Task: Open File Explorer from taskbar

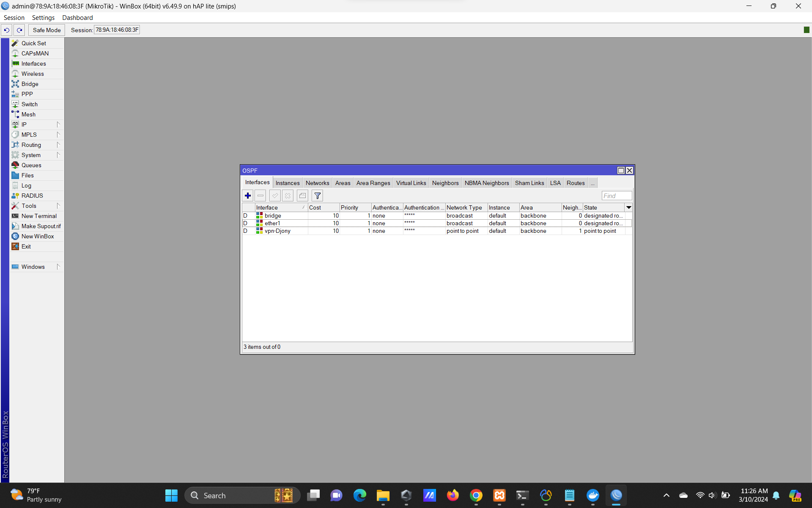Action: coord(383,495)
